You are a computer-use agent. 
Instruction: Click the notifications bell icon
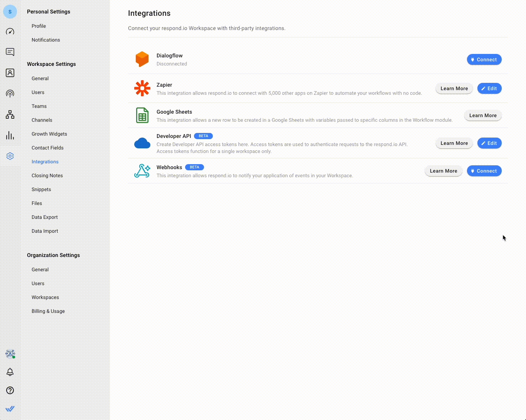[10, 372]
